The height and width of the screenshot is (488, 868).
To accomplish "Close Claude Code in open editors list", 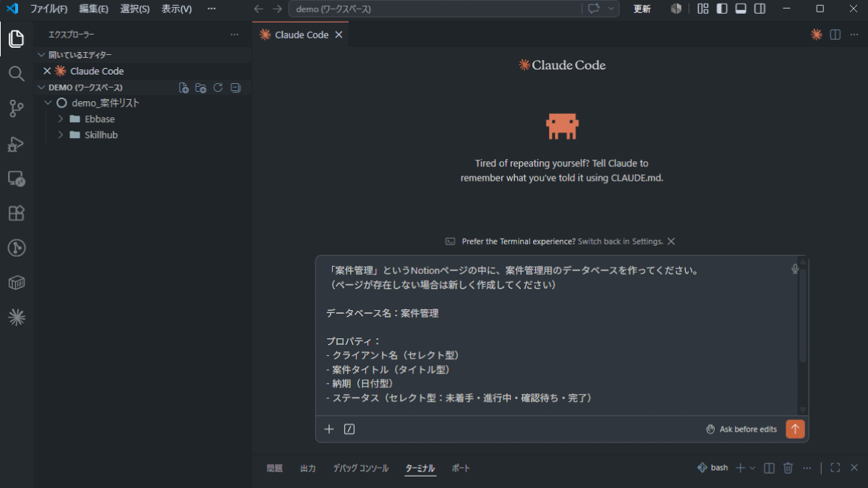I will pos(47,71).
